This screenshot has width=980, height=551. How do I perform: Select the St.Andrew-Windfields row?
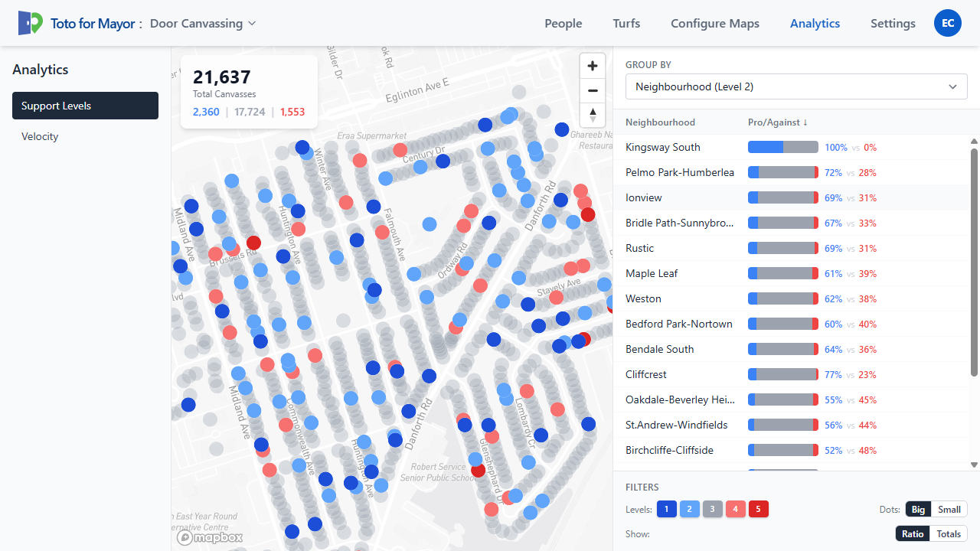click(791, 425)
